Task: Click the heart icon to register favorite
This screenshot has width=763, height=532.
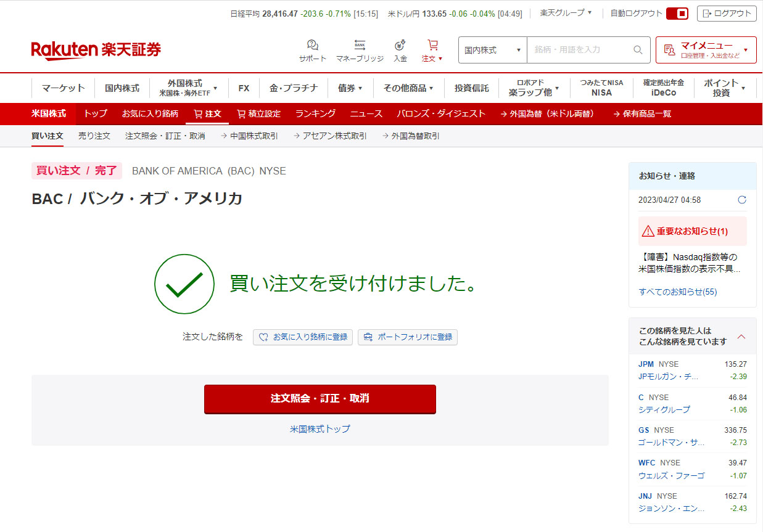Action: pos(263,337)
